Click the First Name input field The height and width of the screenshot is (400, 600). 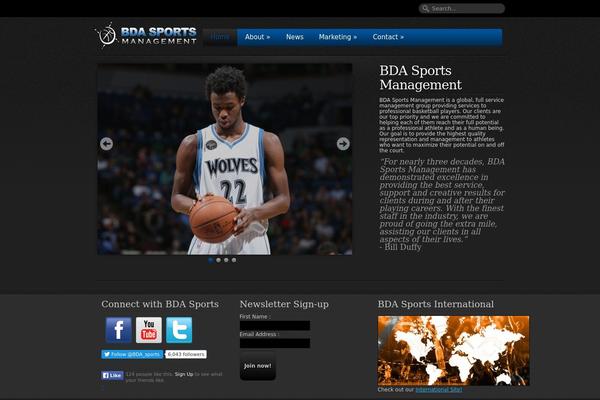275,326
